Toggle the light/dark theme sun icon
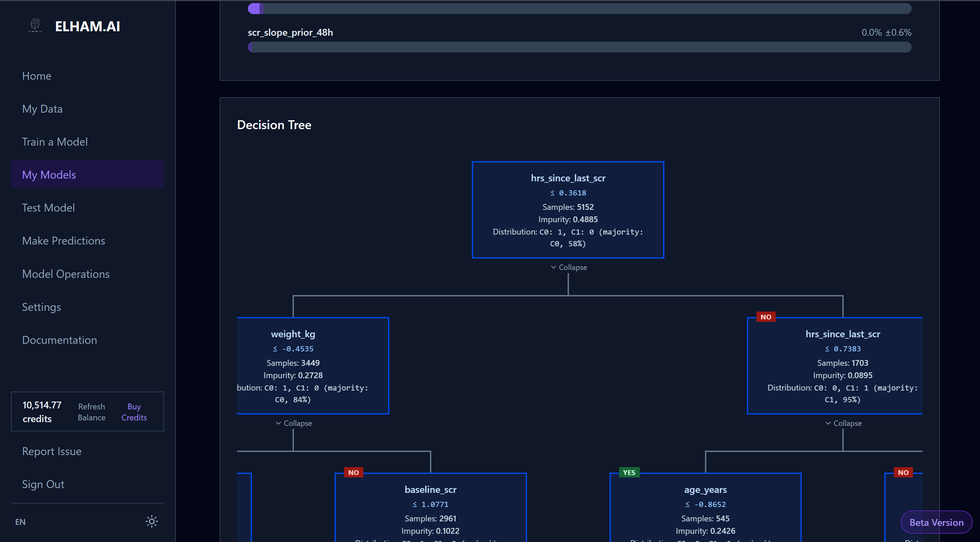The height and width of the screenshot is (542, 980). click(x=151, y=521)
